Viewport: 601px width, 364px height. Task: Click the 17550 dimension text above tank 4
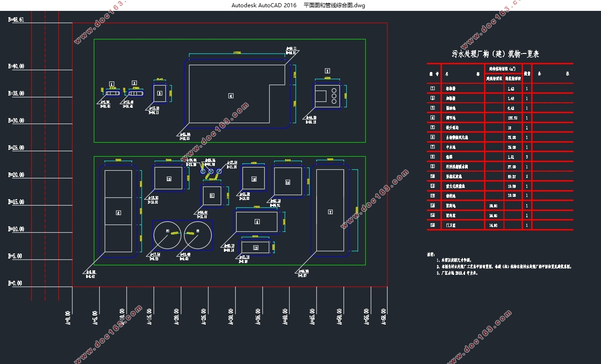237,53
